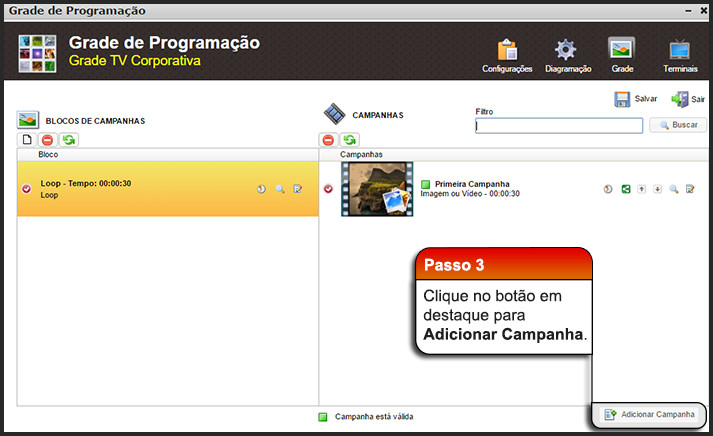Minimize the Grade de Programação window
The height and width of the screenshot is (436, 713).
(688, 10)
